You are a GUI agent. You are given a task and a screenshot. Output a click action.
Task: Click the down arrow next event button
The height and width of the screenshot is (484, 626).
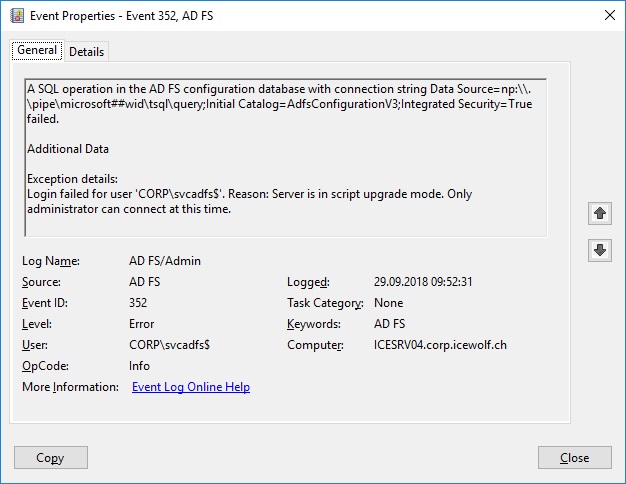click(x=600, y=250)
